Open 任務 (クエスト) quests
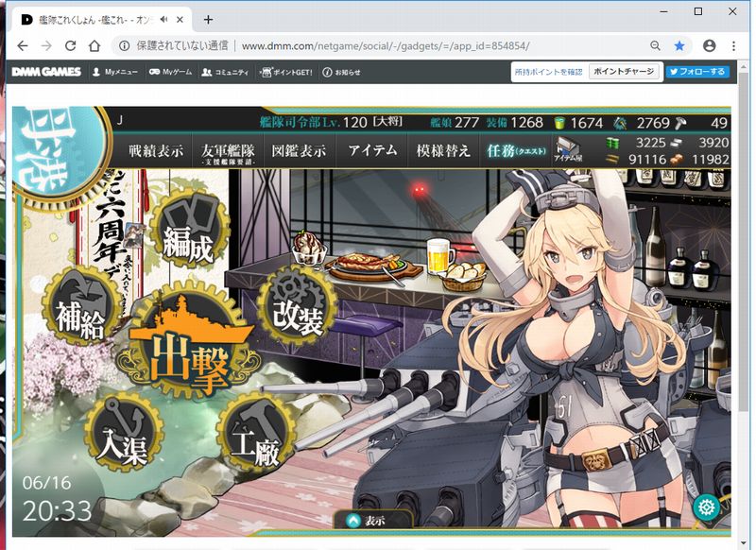Viewport: 756px width, 550px height. [516, 151]
